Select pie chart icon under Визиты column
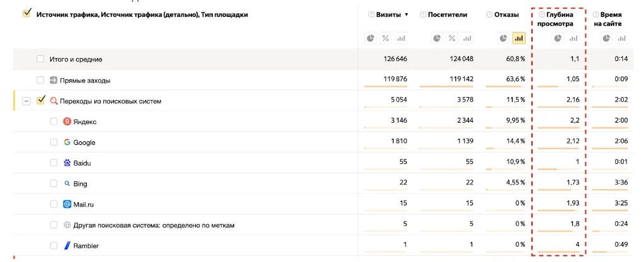 pyautogui.click(x=370, y=38)
